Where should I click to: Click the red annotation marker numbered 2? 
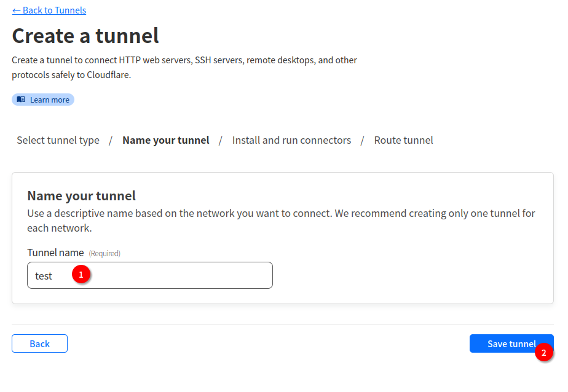pyautogui.click(x=543, y=353)
